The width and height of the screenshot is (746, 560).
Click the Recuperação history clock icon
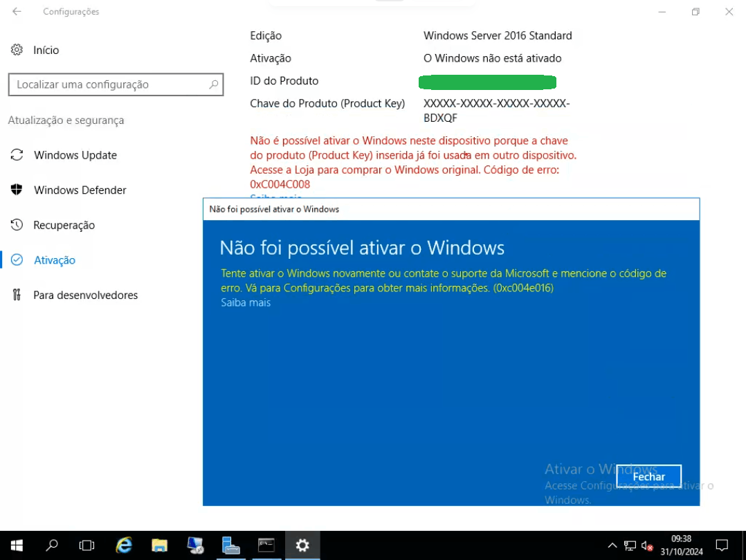17,224
